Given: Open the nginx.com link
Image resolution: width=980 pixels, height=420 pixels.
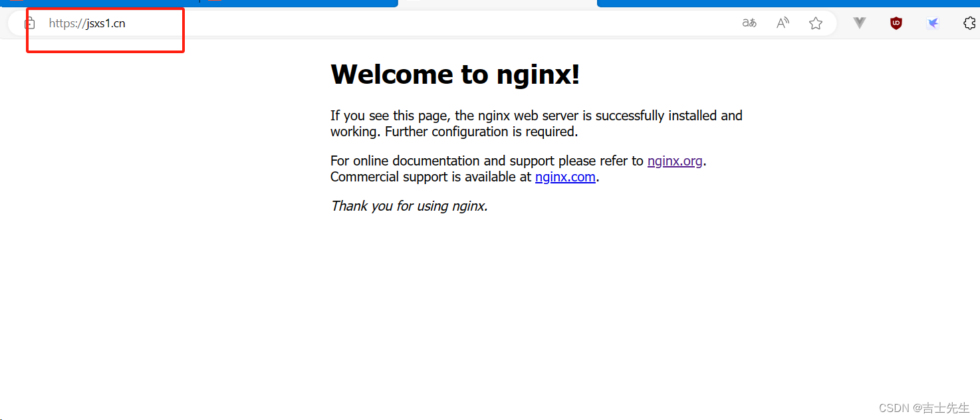Looking at the screenshot, I should [565, 177].
